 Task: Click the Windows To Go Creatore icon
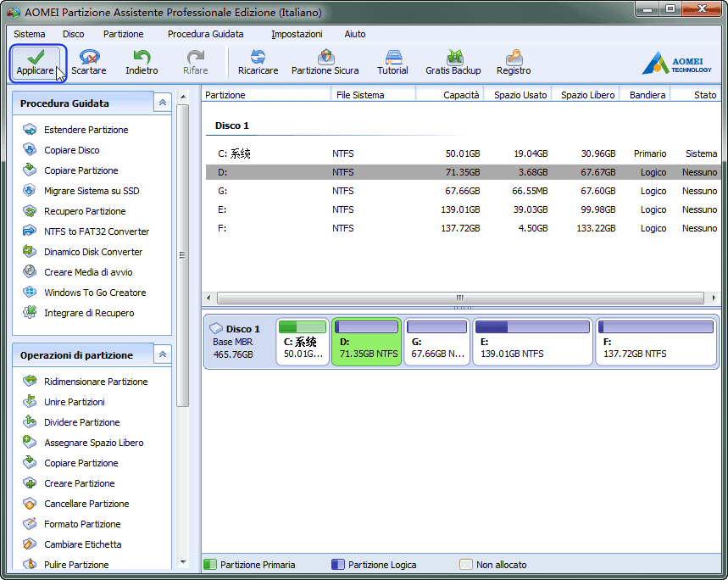click(x=30, y=293)
